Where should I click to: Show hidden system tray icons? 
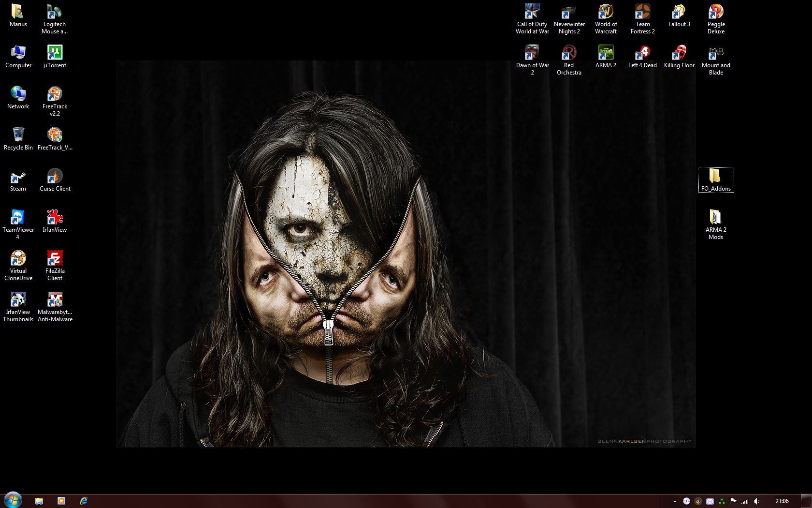pyautogui.click(x=675, y=501)
